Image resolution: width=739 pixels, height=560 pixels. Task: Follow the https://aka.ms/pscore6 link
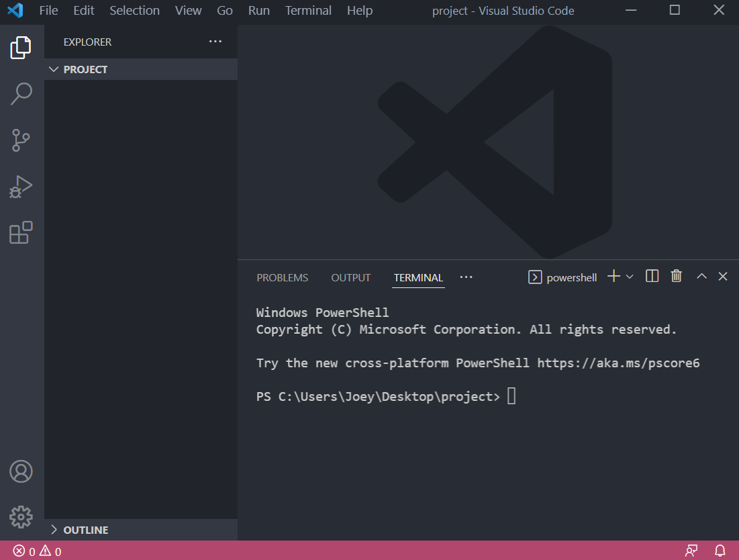point(618,363)
